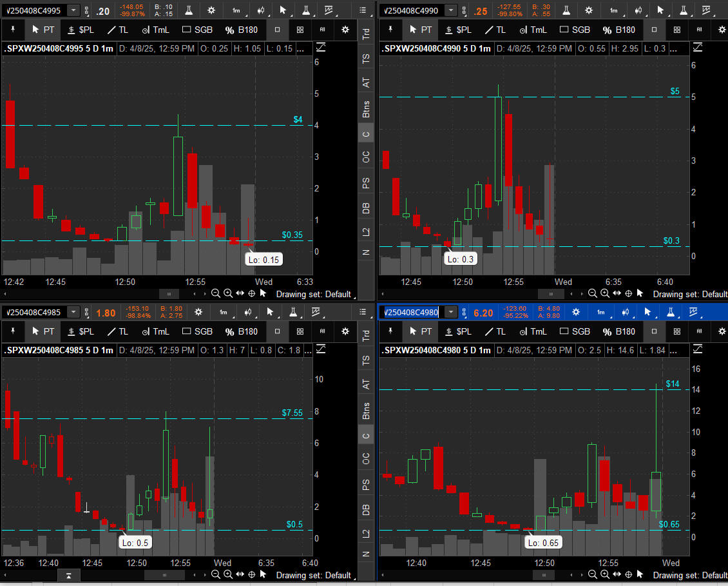
Task: Select single-chart square layout icon in C4995 panel
Action: point(277,30)
